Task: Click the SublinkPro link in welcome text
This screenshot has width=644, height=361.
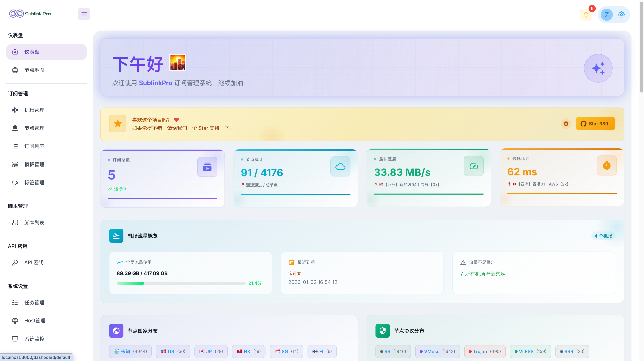Action: click(x=155, y=83)
